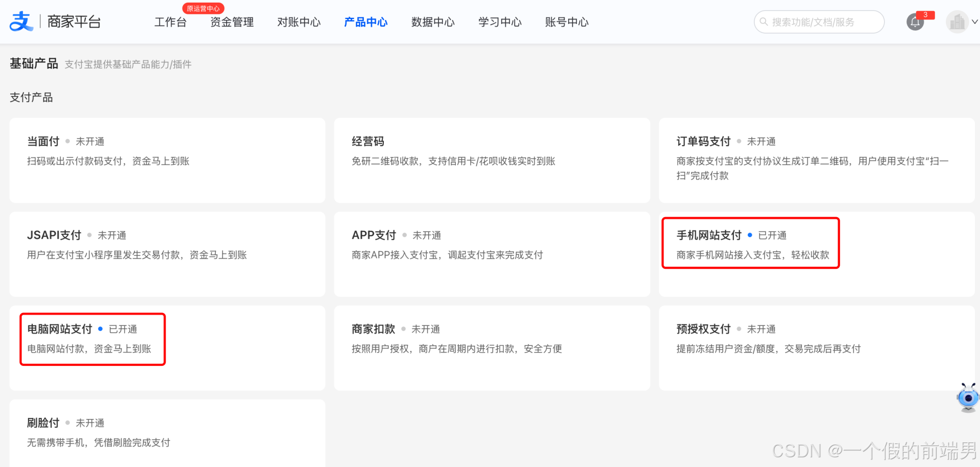Open the 电脑网站支付 product card
980x467 pixels.
167,348
